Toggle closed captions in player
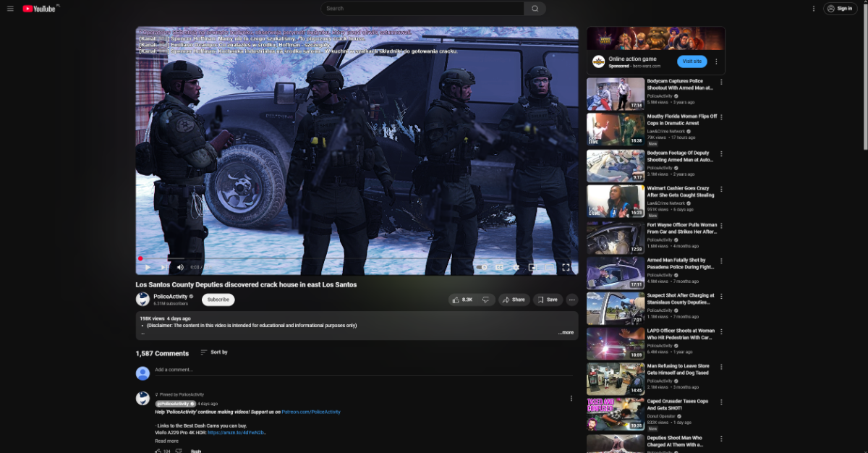 499,267
